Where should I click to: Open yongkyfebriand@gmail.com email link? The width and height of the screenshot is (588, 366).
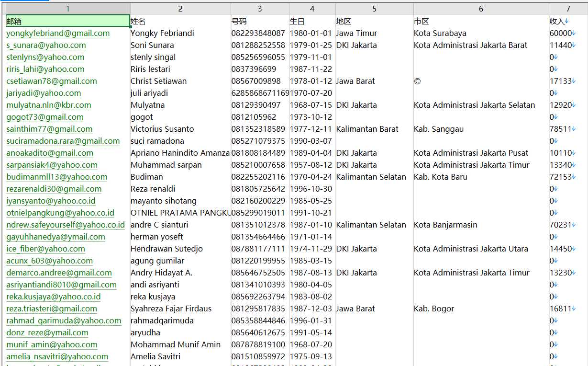tap(58, 33)
